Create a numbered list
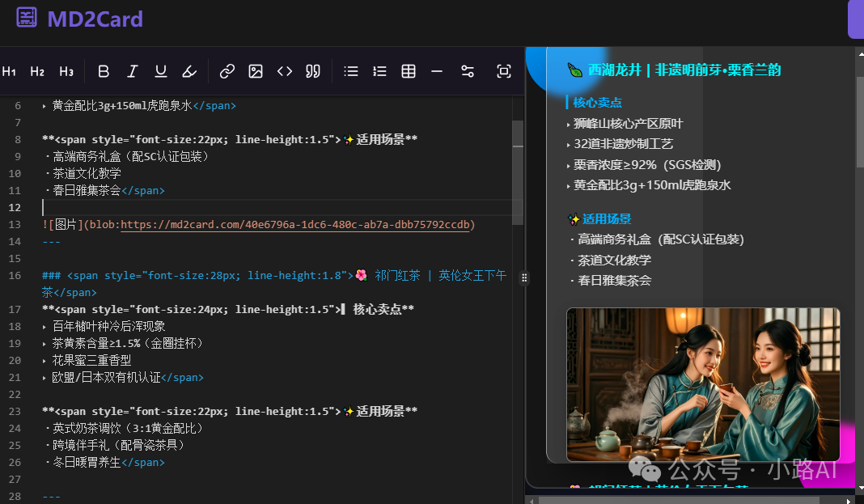The height and width of the screenshot is (504, 864). pos(379,71)
